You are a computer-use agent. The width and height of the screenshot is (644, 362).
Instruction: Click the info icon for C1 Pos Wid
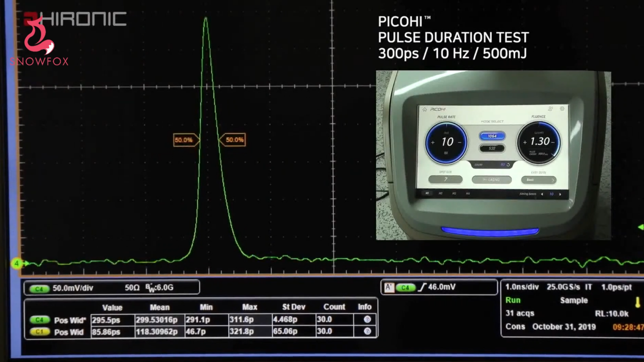point(367,331)
